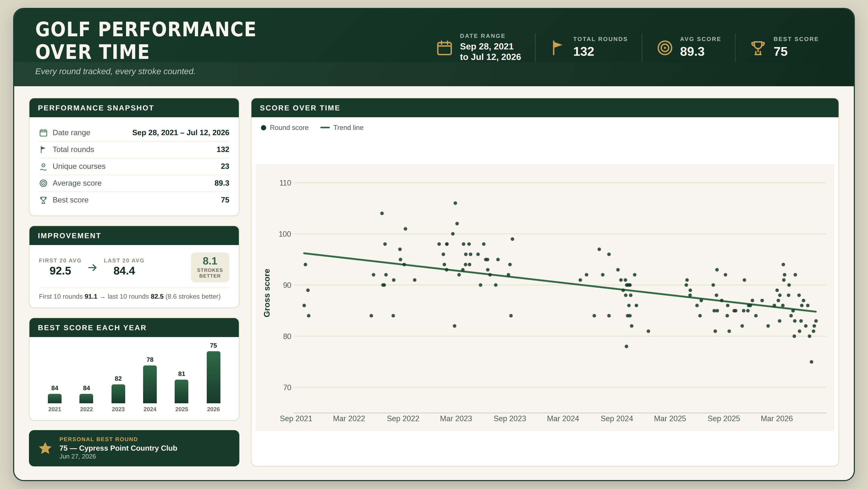Click the location pin icon for Unique courses
Screen dimensions: 868x489
(43, 166)
